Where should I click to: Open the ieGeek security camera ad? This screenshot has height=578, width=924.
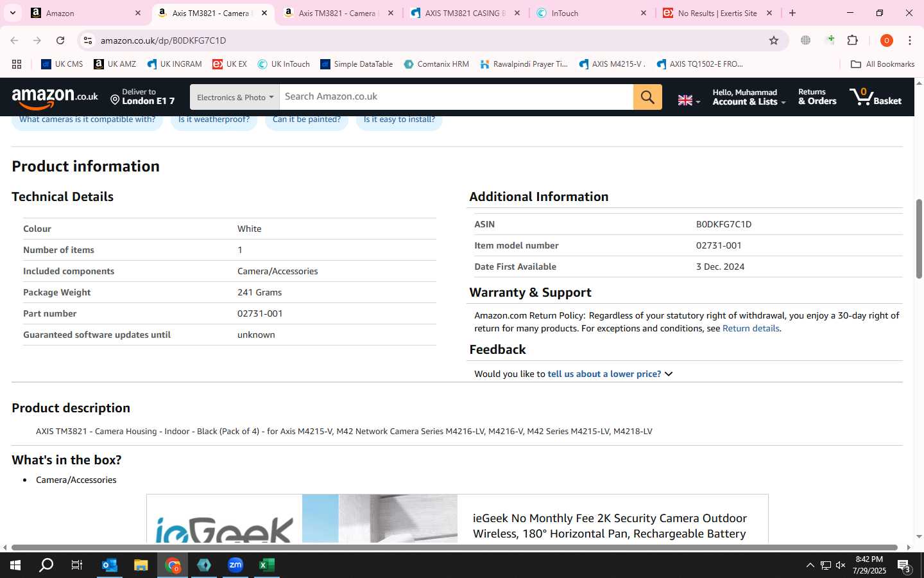tap(457, 518)
